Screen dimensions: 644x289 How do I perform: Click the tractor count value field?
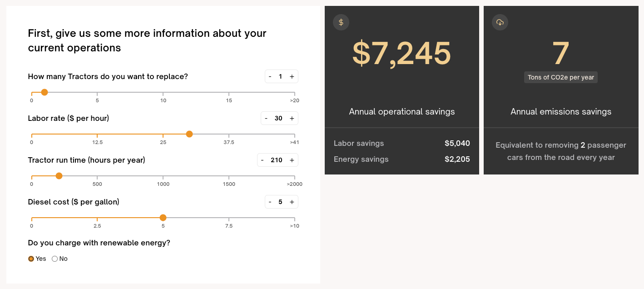(281, 76)
